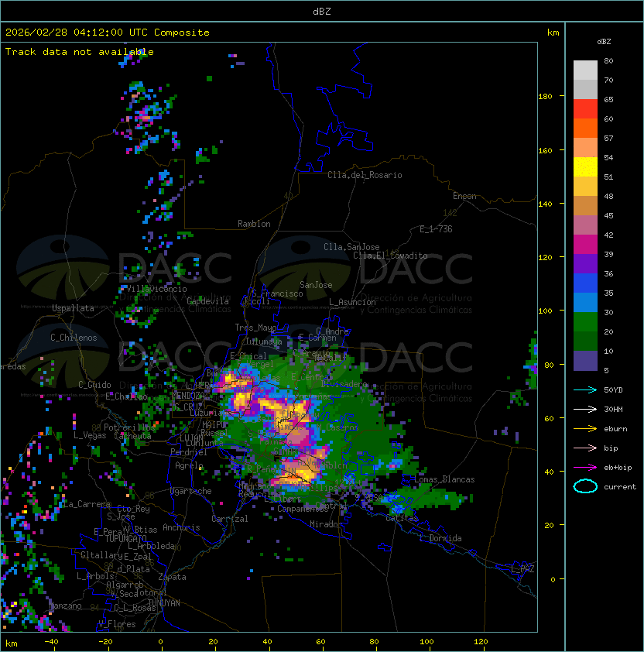This screenshot has width=644, height=652.
Task: Click the 'Ugarteche' map label
Action: tap(191, 491)
